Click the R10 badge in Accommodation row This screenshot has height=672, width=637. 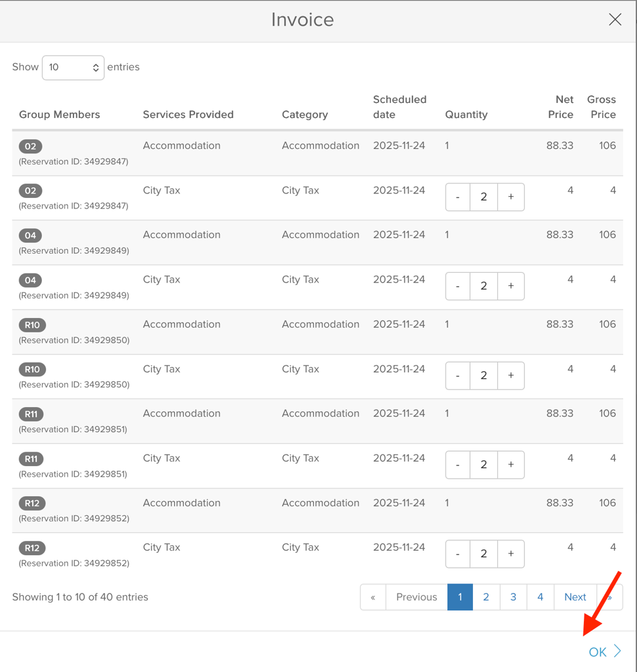32,325
